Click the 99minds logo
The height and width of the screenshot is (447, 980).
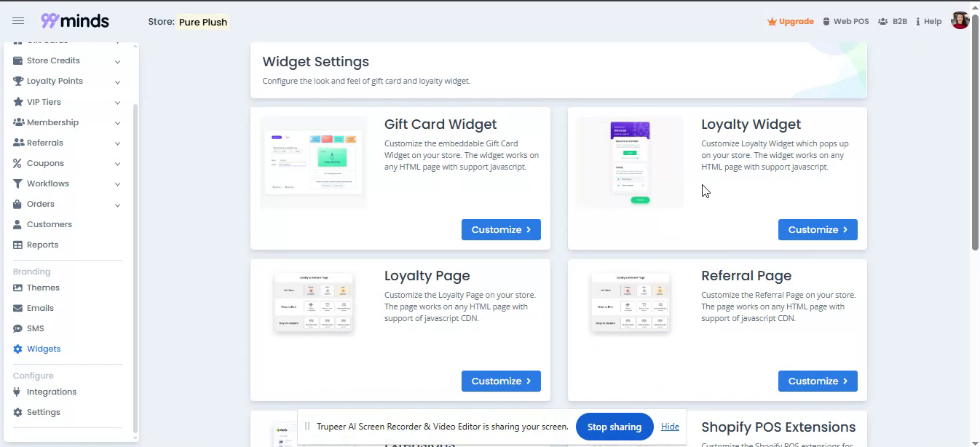75,21
